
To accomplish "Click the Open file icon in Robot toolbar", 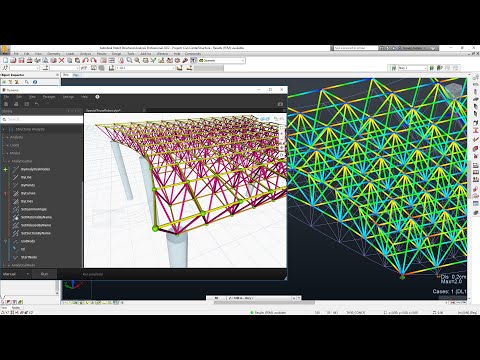I will pyautogui.click(x=13, y=60).
